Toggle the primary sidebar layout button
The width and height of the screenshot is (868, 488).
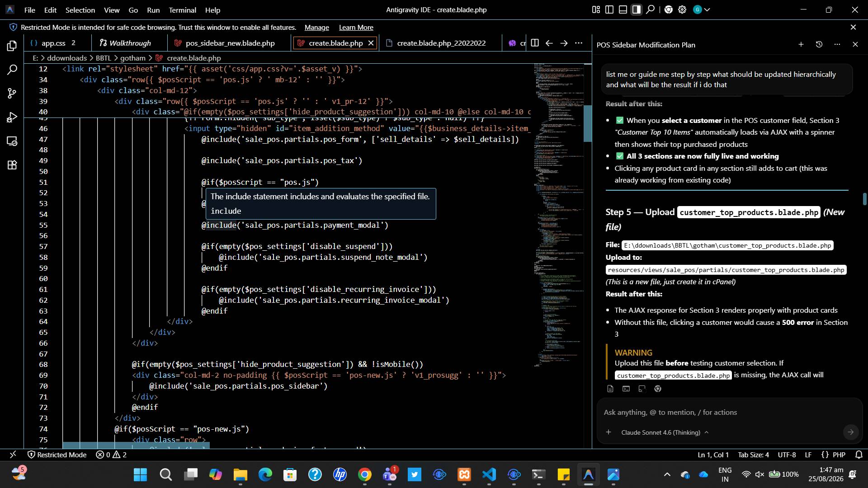609,9
